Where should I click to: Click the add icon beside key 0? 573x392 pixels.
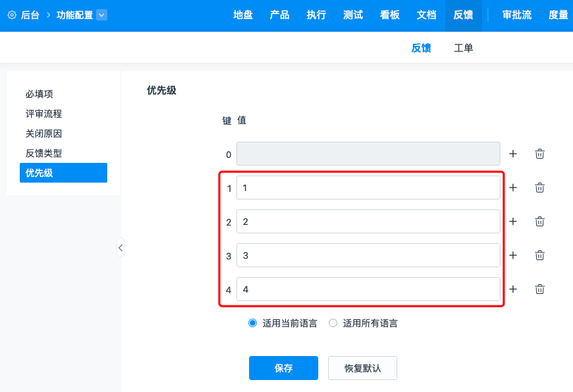[513, 154]
